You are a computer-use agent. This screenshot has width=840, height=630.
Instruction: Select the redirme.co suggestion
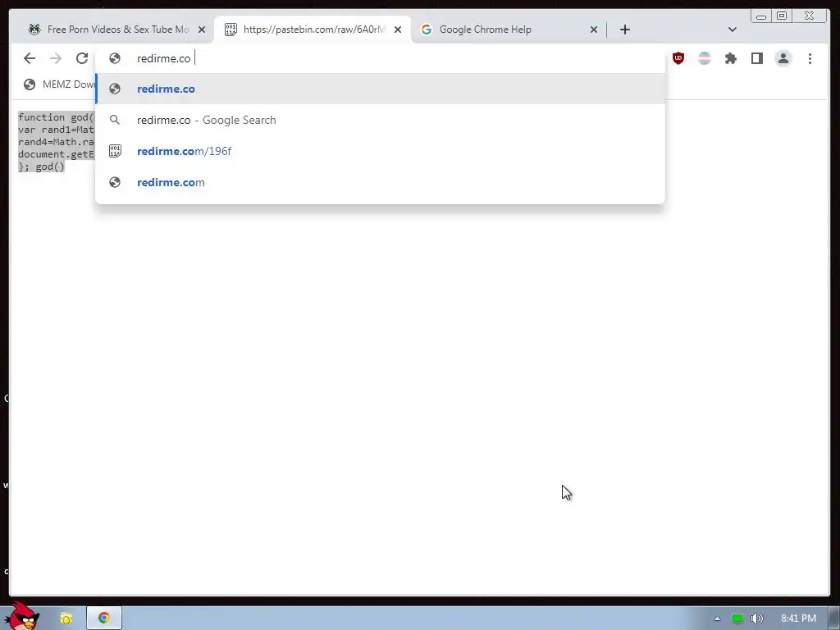click(381, 89)
